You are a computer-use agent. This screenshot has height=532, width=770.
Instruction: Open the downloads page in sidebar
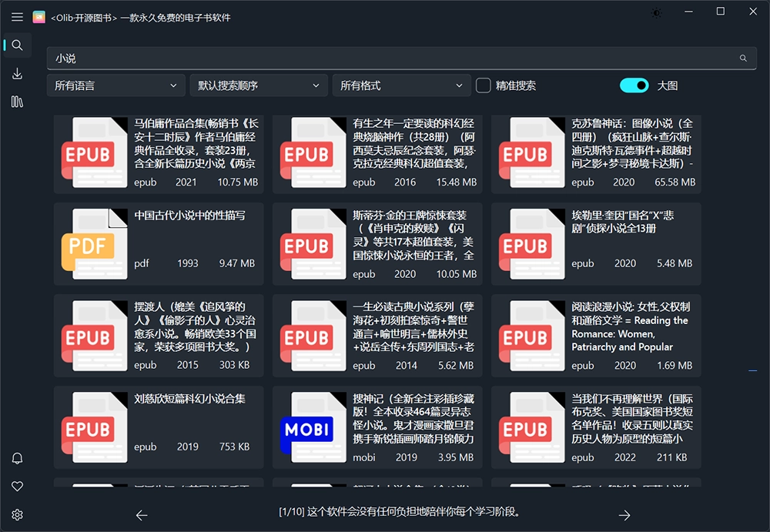17,74
